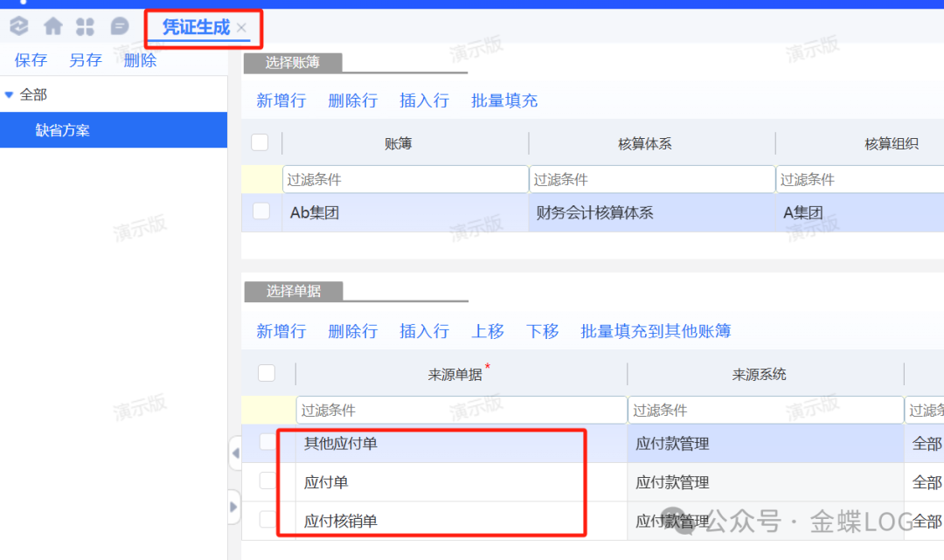944x560 pixels.
Task: Click 保存 to save the scheme
Action: click(x=31, y=60)
